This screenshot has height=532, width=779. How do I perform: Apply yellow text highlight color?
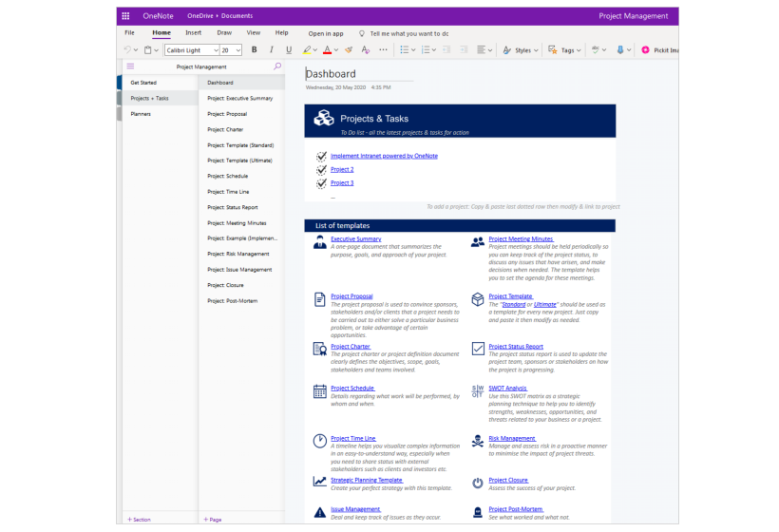tap(307, 49)
